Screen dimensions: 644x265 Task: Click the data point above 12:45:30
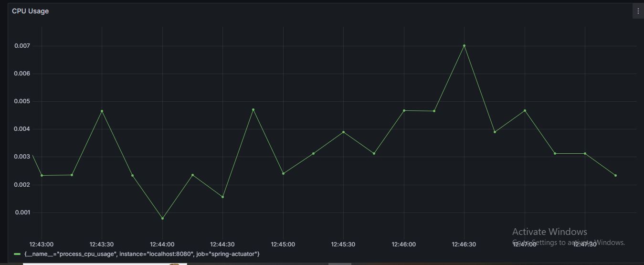click(x=343, y=132)
